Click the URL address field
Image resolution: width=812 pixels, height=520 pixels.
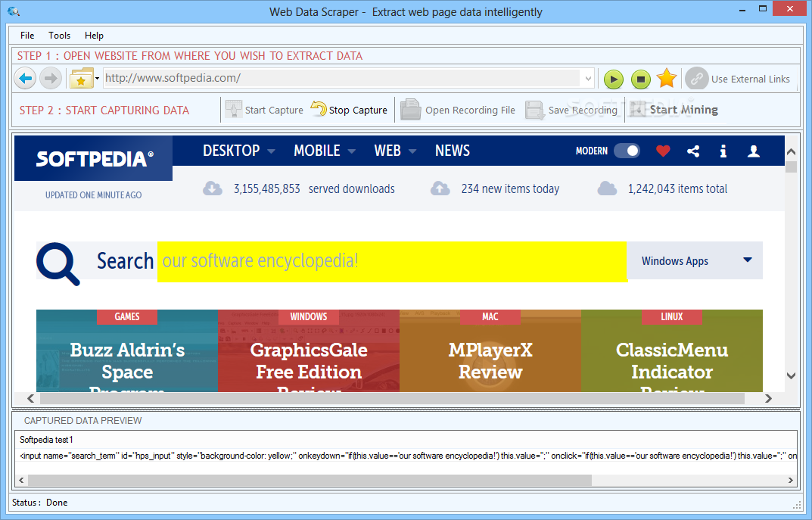(x=342, y=78)
